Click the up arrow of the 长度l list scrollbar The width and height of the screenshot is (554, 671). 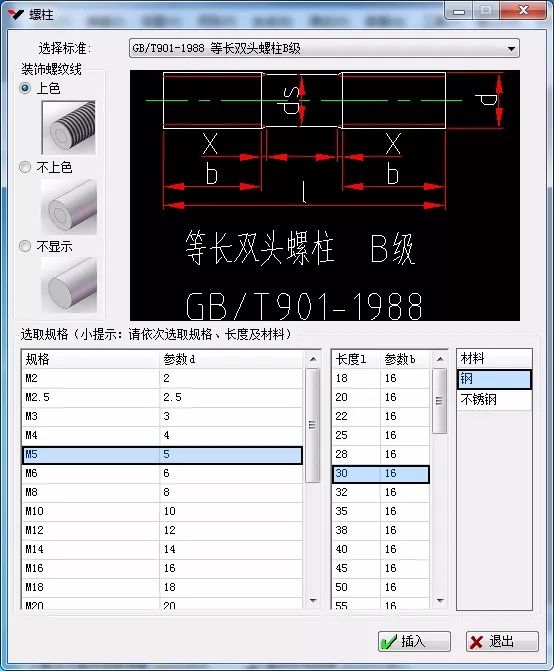[x=440, y=359]
